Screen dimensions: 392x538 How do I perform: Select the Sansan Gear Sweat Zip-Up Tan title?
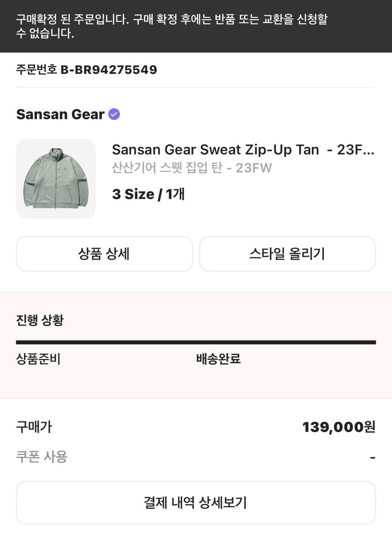point(243,150)
